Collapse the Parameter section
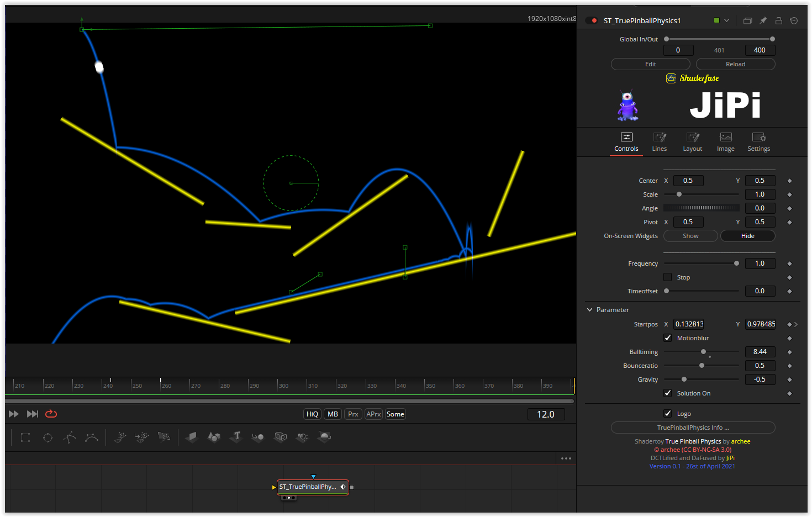The height and width of the screenshot is (517, 812). [x=589, y=310]
